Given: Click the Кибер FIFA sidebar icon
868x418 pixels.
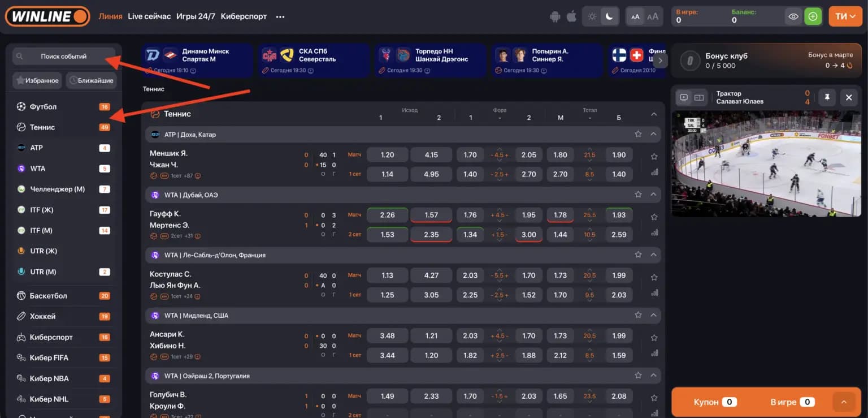Looking at the screenshot, I should pos(21,357).
